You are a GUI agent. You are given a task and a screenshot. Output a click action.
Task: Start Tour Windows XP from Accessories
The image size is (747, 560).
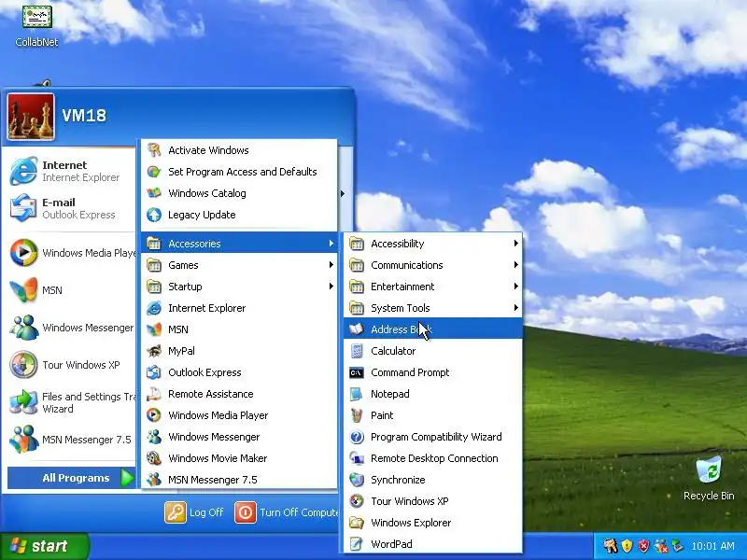coord(432,501)
